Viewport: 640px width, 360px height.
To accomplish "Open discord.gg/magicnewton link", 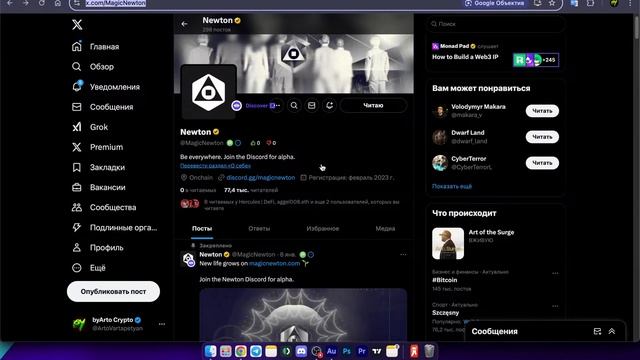I will coord(260,178).
